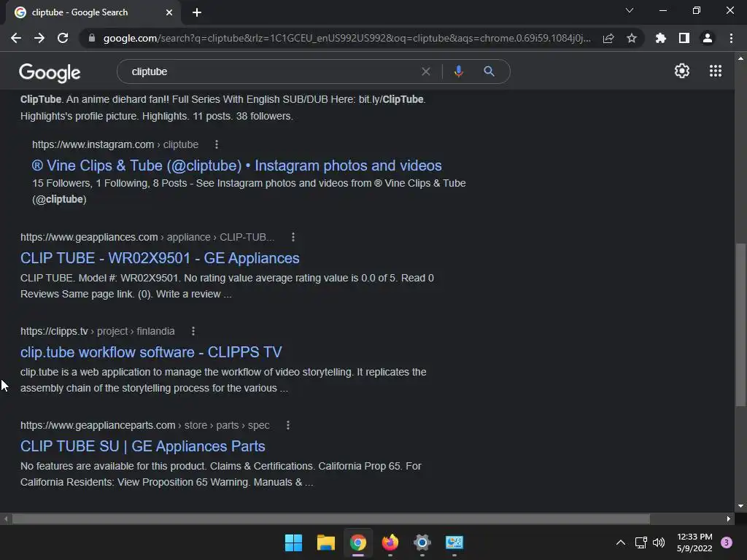Open the Google apps grid
Screen dimensions: 747x560
(716, 71)
